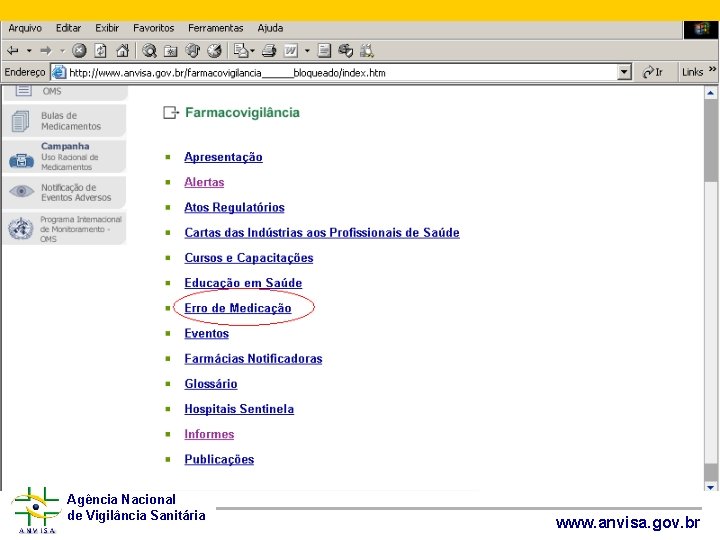Open the Favoritos menu
Image resolution: width=720 pixels, height=540 pixels.
[x=154, y=28]
